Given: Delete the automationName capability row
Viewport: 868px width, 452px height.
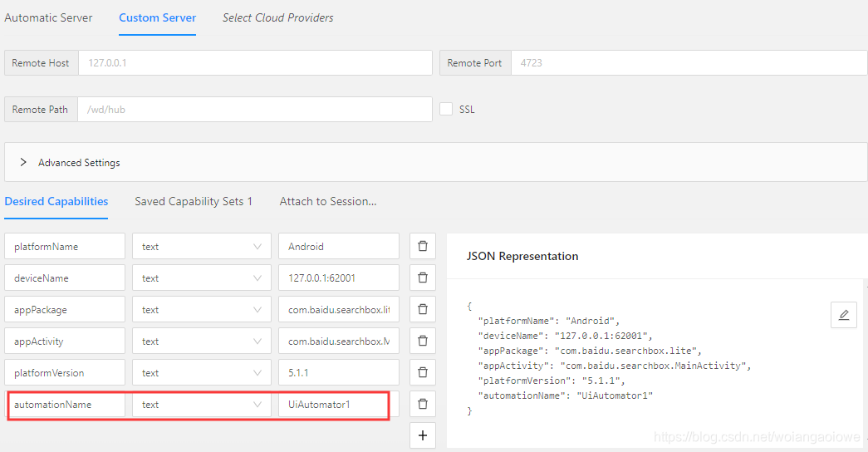Looking at the screenshot, I should click(x=423, y=405).
